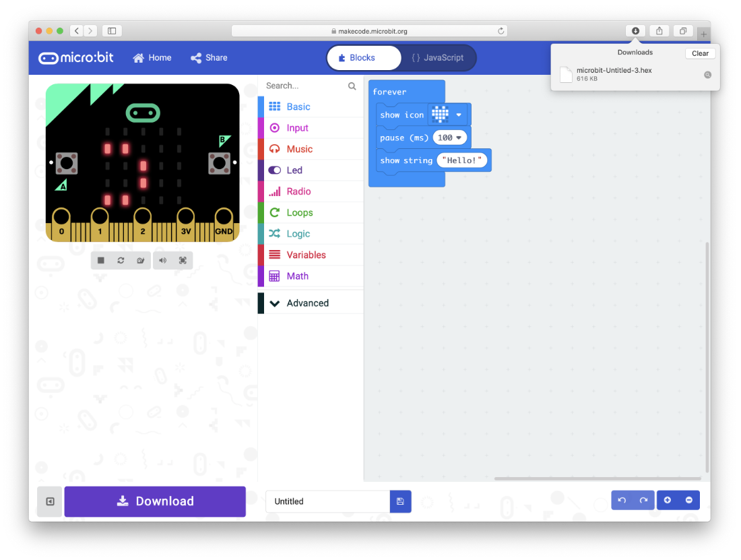
Task: Select the show string block label
Action: (406, 160)
